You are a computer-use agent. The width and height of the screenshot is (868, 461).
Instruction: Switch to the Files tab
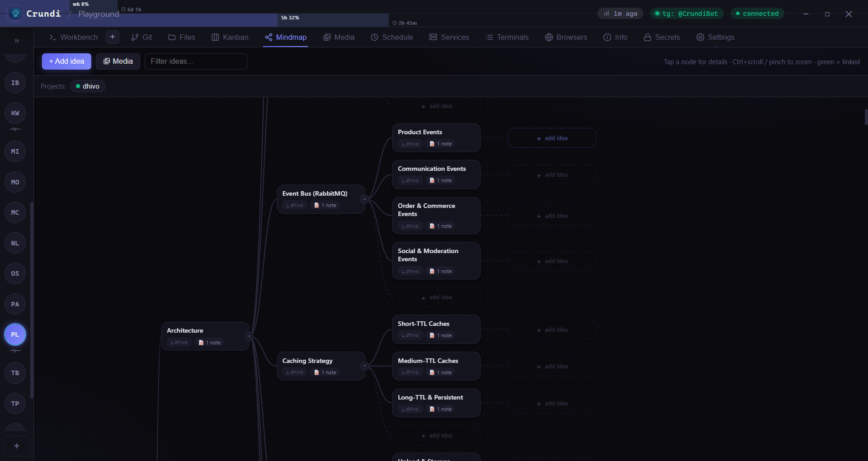tap(182, 37)
